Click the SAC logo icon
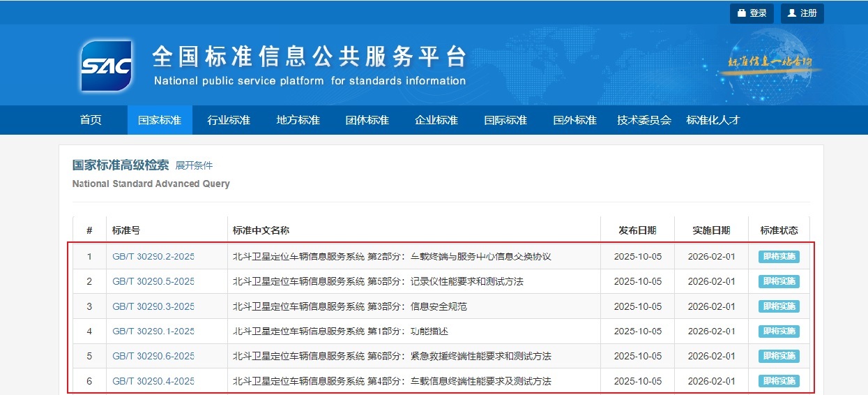868x395 pixels. click(106, 66)
